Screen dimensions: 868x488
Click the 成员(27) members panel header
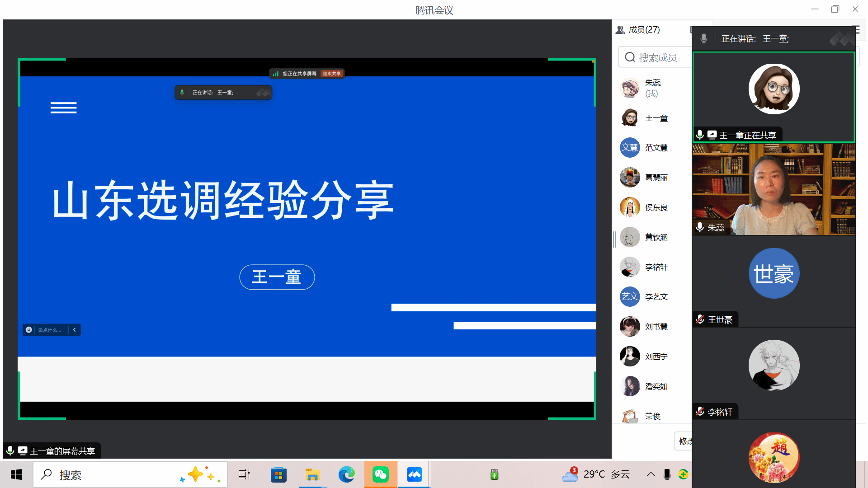coord(644,30)
